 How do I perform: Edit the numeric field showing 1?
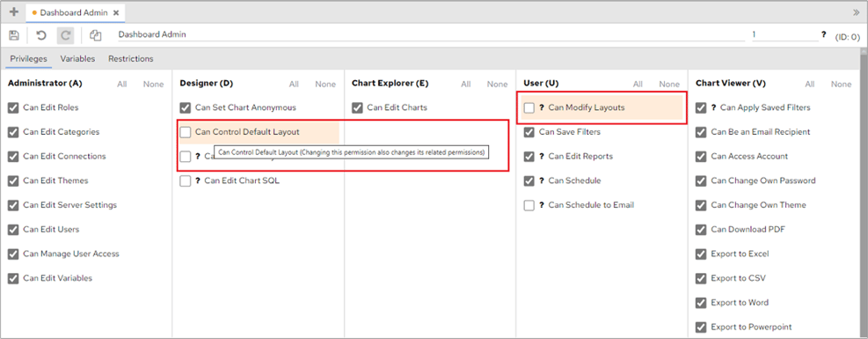(784, 34)
